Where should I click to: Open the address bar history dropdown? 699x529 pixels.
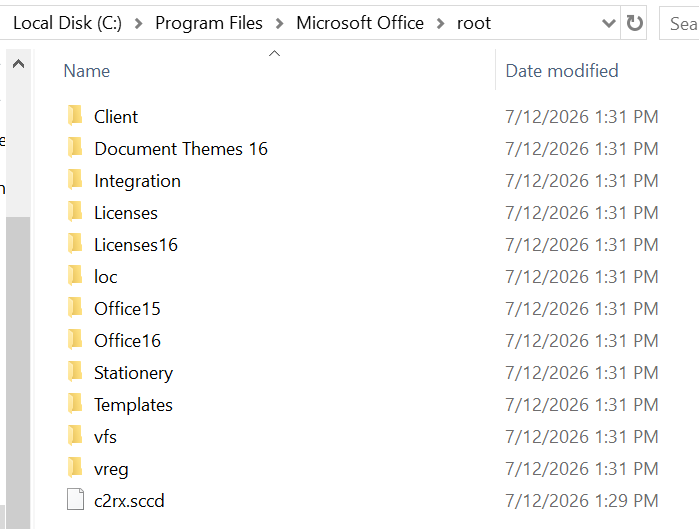tap(609, 23)
